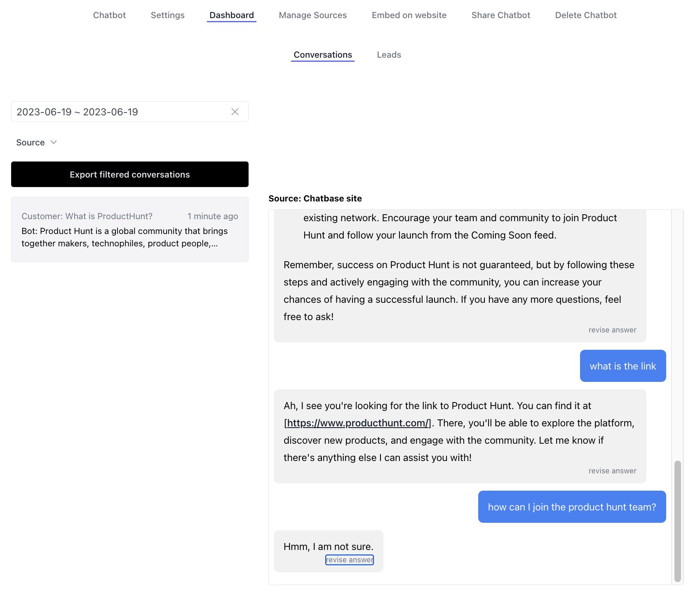Open the Source chevron to filter conversations
Viewport: 700px width, 592px height.
54,142
